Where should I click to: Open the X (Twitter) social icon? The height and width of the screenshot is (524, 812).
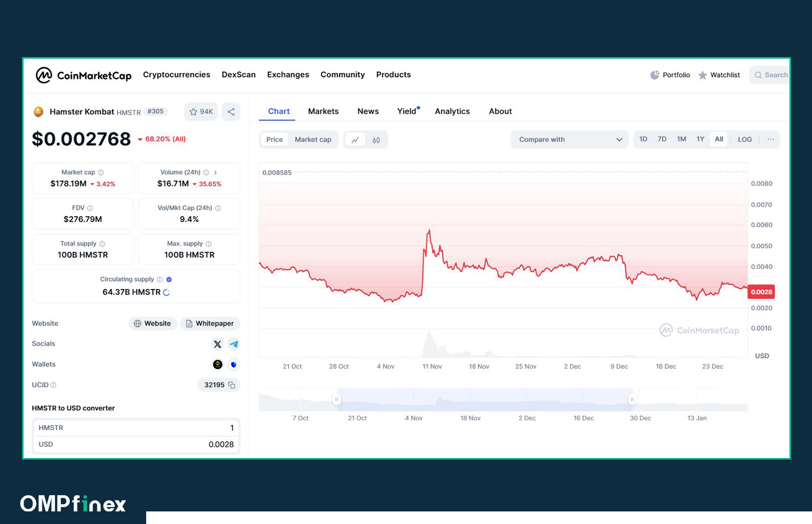tap(217, 344)
